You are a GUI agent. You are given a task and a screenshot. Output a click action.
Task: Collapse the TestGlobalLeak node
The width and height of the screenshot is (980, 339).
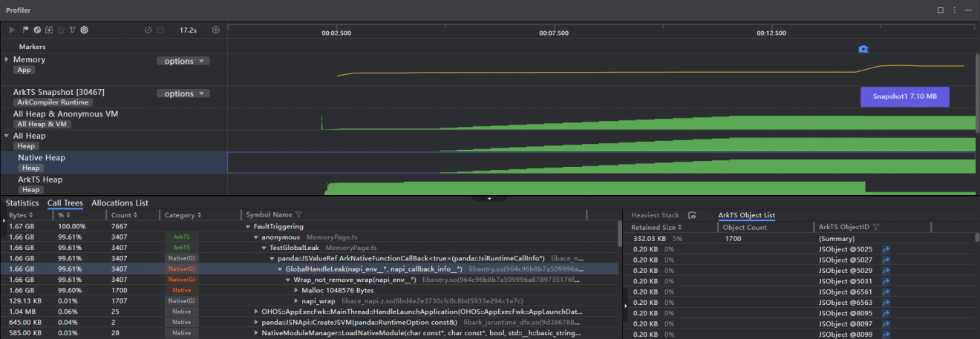point(264,247)
